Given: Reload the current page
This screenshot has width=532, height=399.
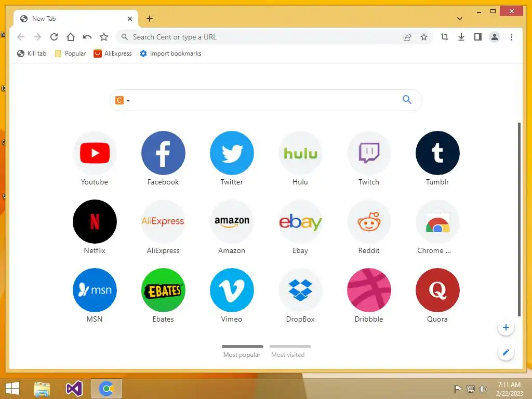Looking at the screenshot, I should (54, 37).
